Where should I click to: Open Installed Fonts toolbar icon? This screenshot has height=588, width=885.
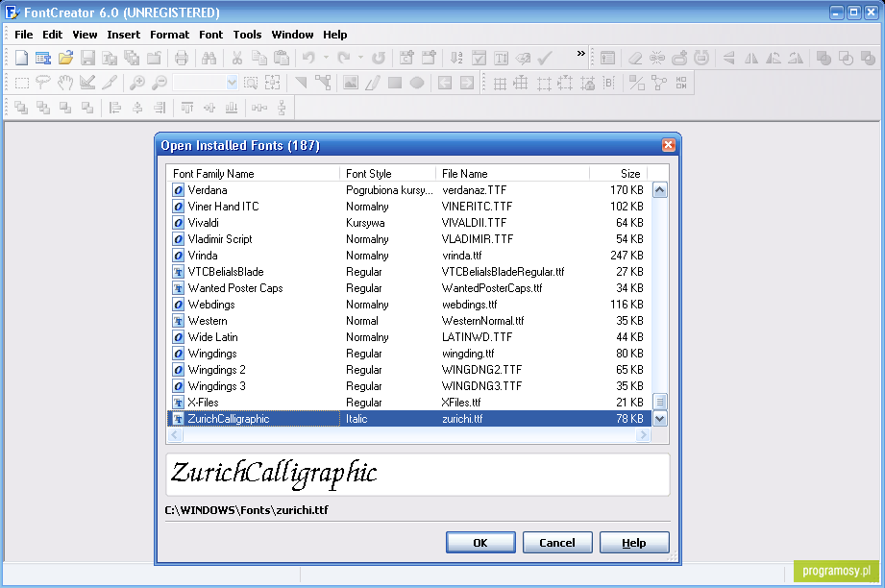pos(43,58)
